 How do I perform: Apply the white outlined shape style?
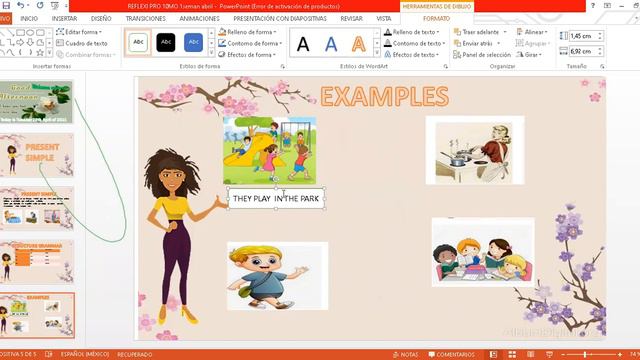point(138,42)
